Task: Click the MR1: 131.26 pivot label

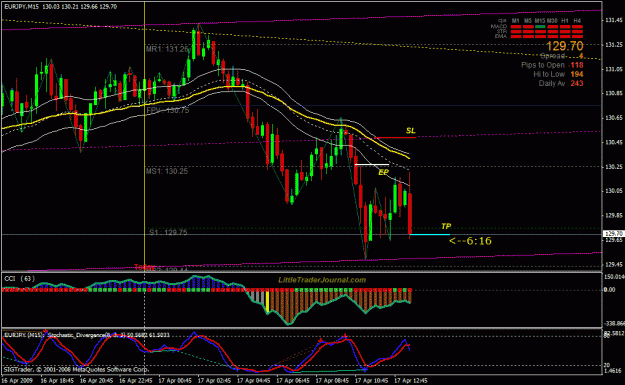Action: pyautogui.click(x=167, y=49)
